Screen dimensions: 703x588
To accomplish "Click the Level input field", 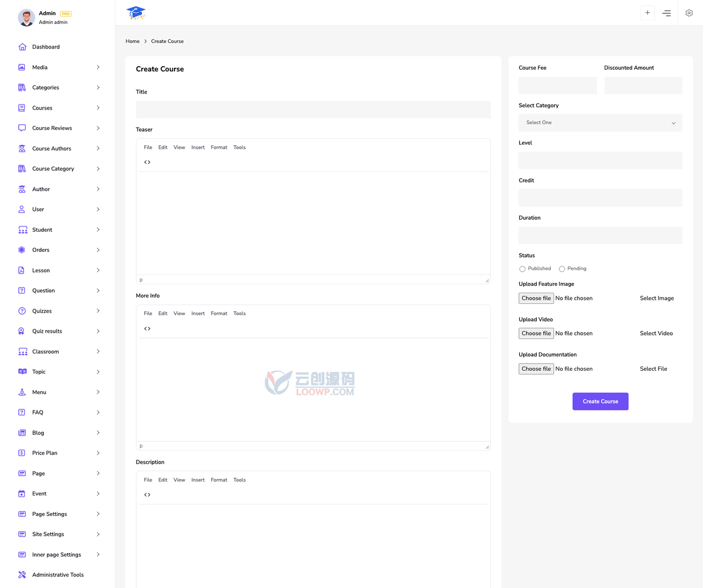I will click(x=600, y=160).
